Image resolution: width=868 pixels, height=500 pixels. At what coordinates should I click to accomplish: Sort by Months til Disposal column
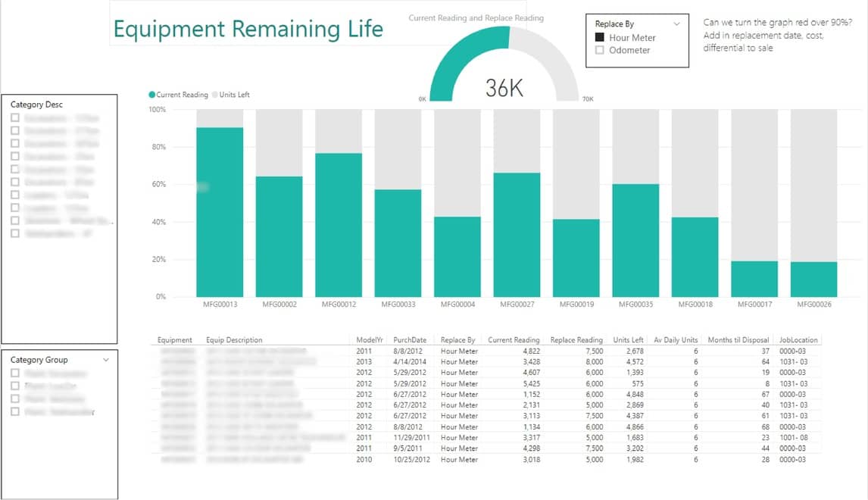click(738, 340)
